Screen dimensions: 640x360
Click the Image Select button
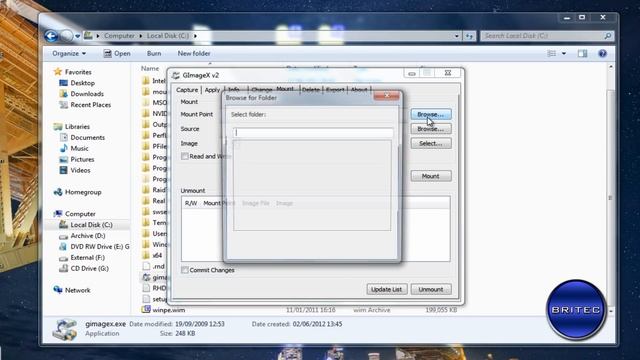click(431, 144)
